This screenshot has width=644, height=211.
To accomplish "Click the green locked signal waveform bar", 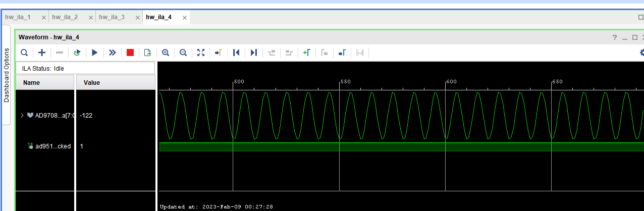I will (401, 147).
